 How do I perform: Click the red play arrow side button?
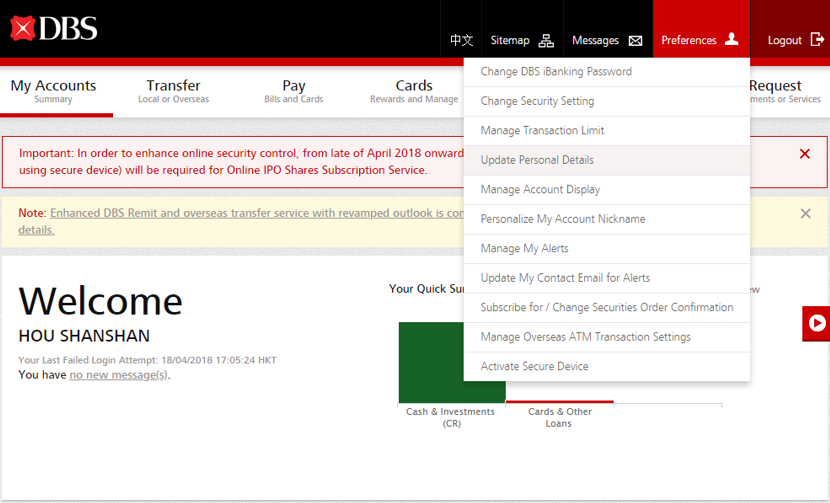[817, 324]
